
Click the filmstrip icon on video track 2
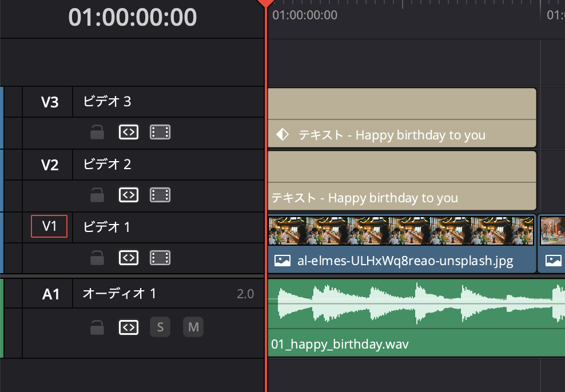pos(160,195)
